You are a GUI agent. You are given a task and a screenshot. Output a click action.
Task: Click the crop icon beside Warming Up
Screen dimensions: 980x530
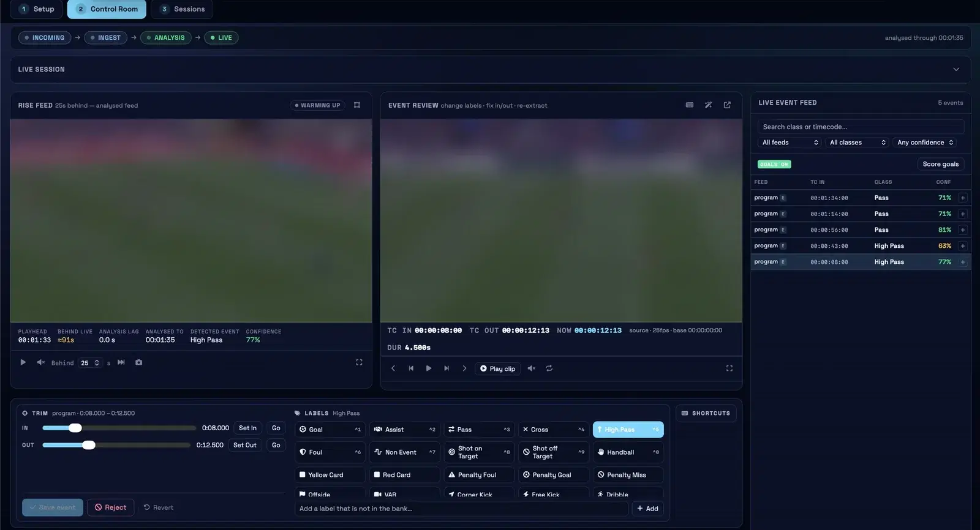point(357,105)
